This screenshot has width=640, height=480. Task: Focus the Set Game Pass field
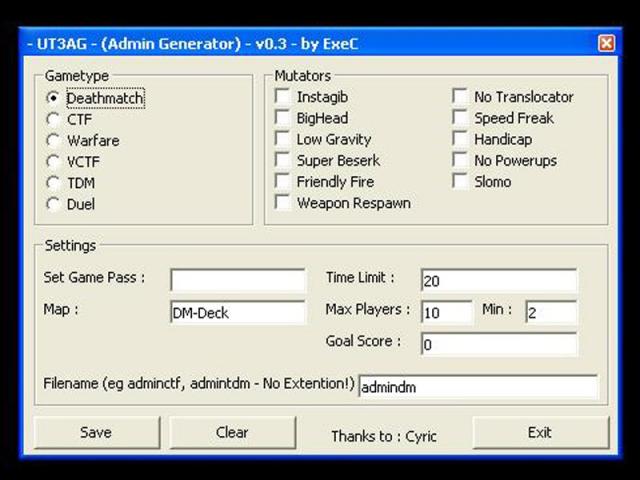click(x=238, y=280)
